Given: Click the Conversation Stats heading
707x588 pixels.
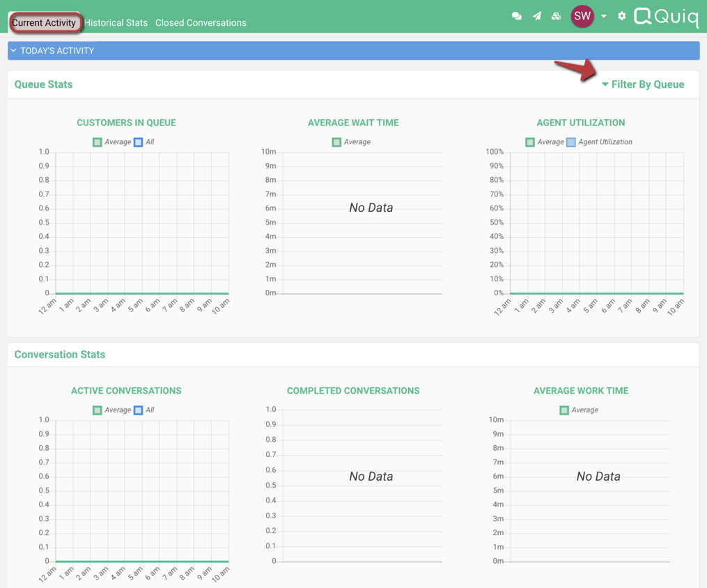Looking at the screenshot, I should click(59, 355).
